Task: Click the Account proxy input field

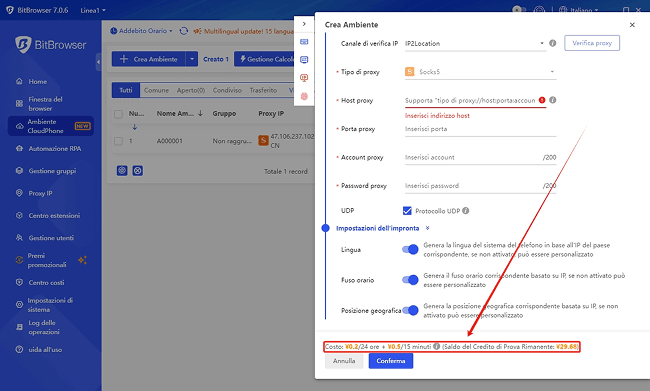Action: pos(480,158)
